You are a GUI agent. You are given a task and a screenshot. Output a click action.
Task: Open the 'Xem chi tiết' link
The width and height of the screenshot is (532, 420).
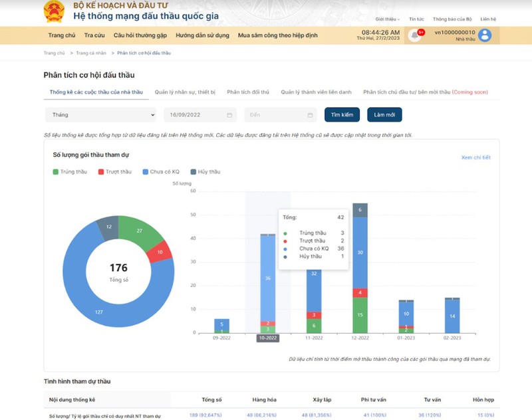(x=475, y=157)
